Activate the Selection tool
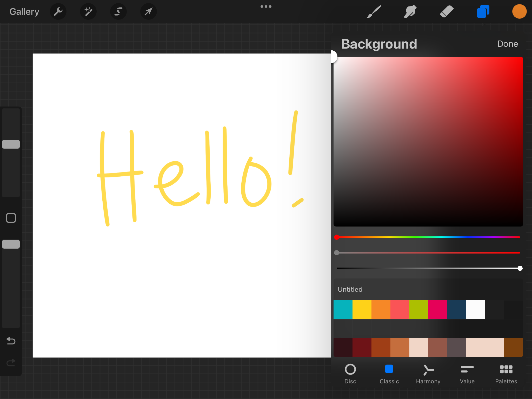The width and height of the screenshot is (532, 399). pos(118,12)
